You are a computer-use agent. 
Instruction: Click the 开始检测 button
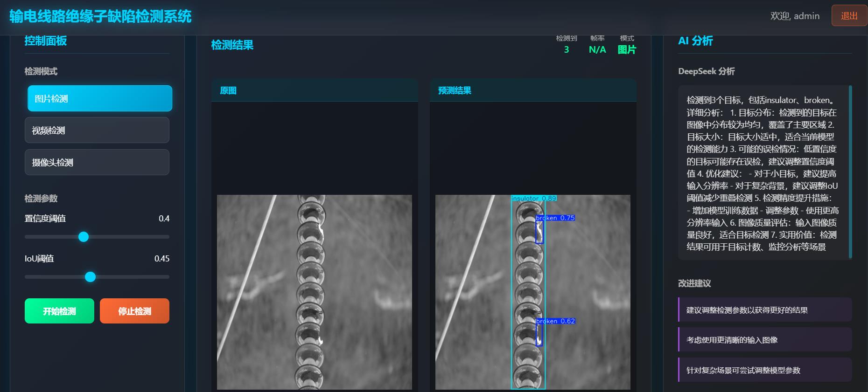[x=59, y=311]
